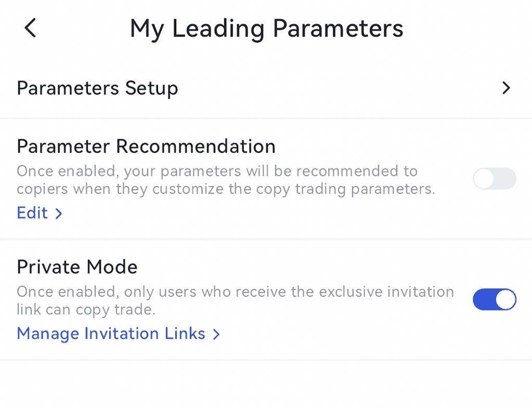Click the chevron on Parameters Setup row
Viewport: 532px width, 408px height.
[x=506, y=88]
